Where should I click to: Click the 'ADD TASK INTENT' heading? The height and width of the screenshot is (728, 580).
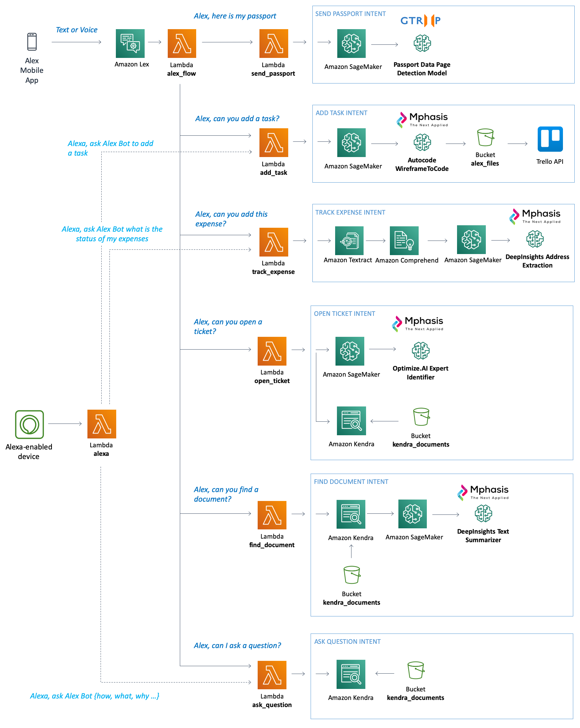tap(342, 113)
